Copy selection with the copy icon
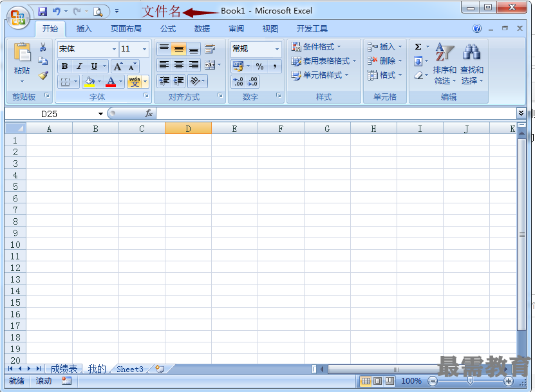Image resolution: width=535 pixels, height=392 pixels. tap(42, 61)
